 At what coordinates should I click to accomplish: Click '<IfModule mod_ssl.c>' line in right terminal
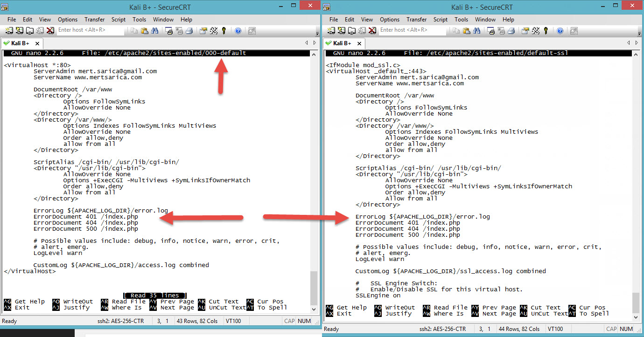363,65
